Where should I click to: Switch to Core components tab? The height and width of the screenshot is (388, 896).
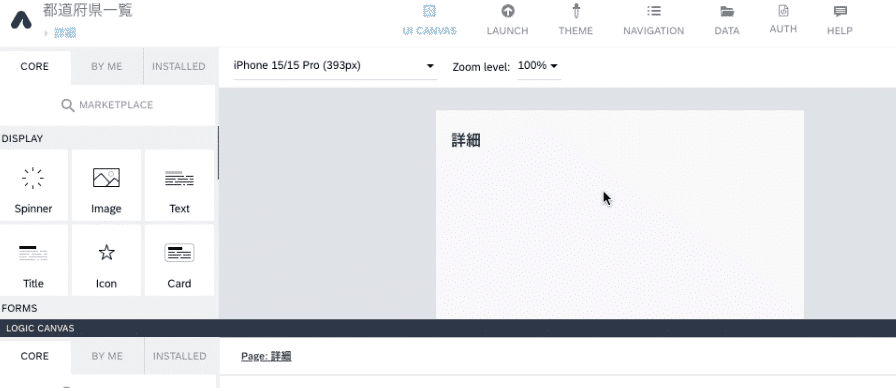tap(35, 67)
